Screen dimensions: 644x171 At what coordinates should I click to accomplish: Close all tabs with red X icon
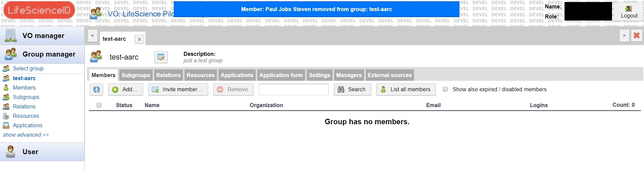(x=637, y=35)
